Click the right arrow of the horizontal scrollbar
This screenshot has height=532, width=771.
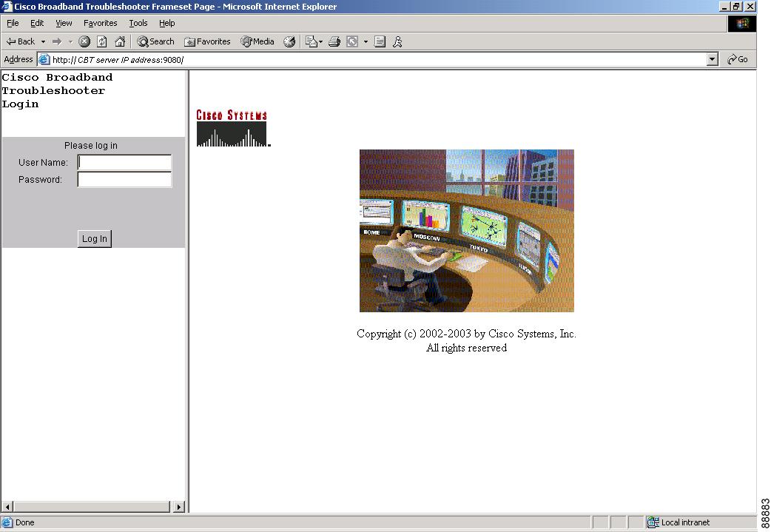[x=179, y=506]
